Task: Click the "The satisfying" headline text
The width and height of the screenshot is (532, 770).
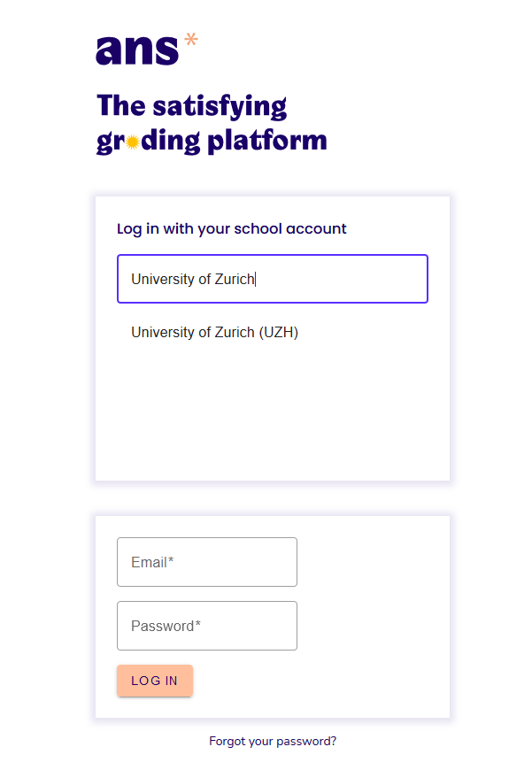Action: [191, 106]
